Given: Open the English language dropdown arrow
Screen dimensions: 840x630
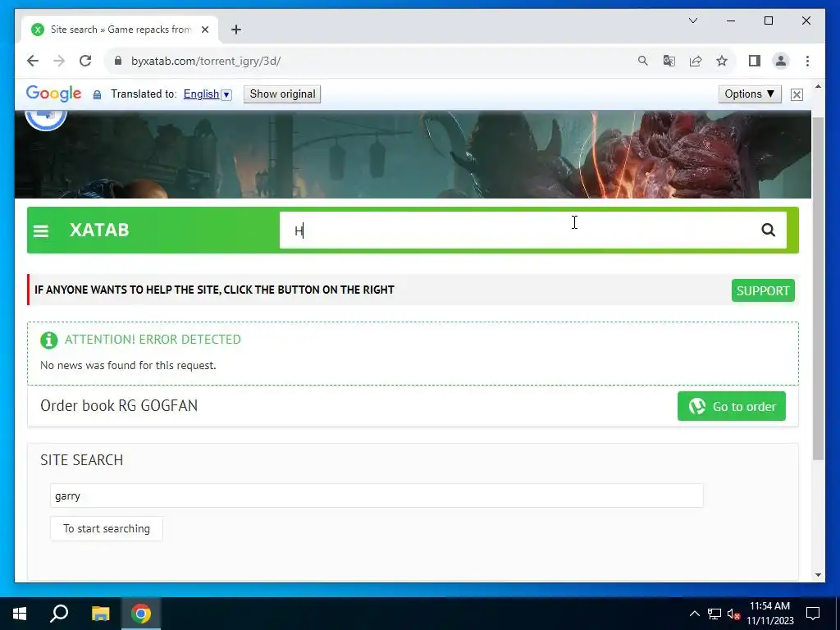Looking at the screenshot, I should coord(226,95).
